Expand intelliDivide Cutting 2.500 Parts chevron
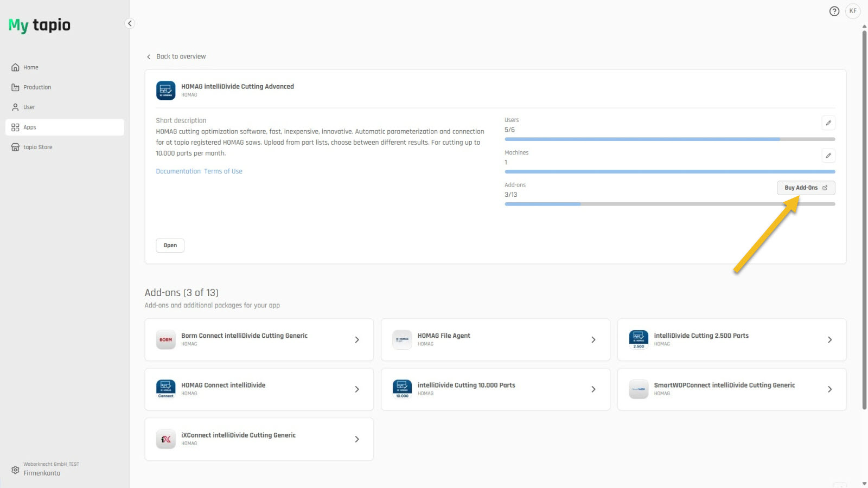Viewport: 868px width, 488px height. tap(829, 339)
